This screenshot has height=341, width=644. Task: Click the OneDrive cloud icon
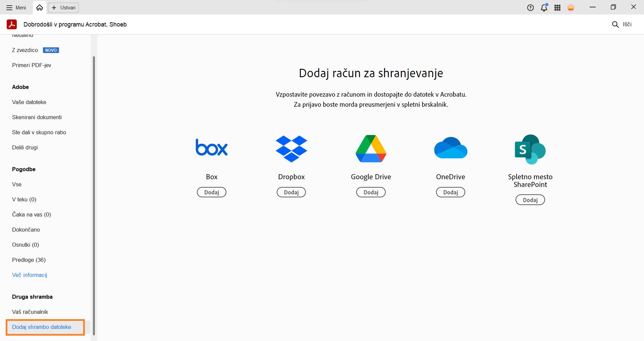pyautogui.click(x=450, y=148)
